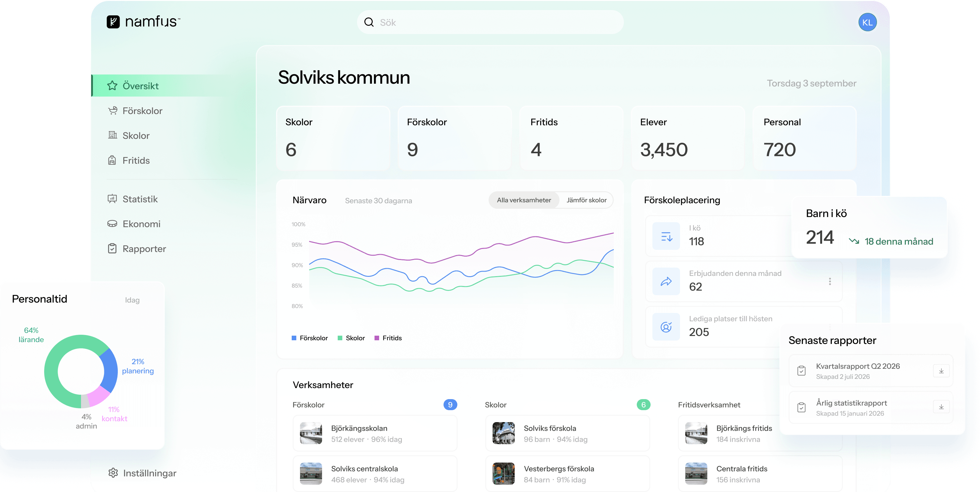Click the Sök search field
Screen dimensions: 980x492
[x=490, y=22]
